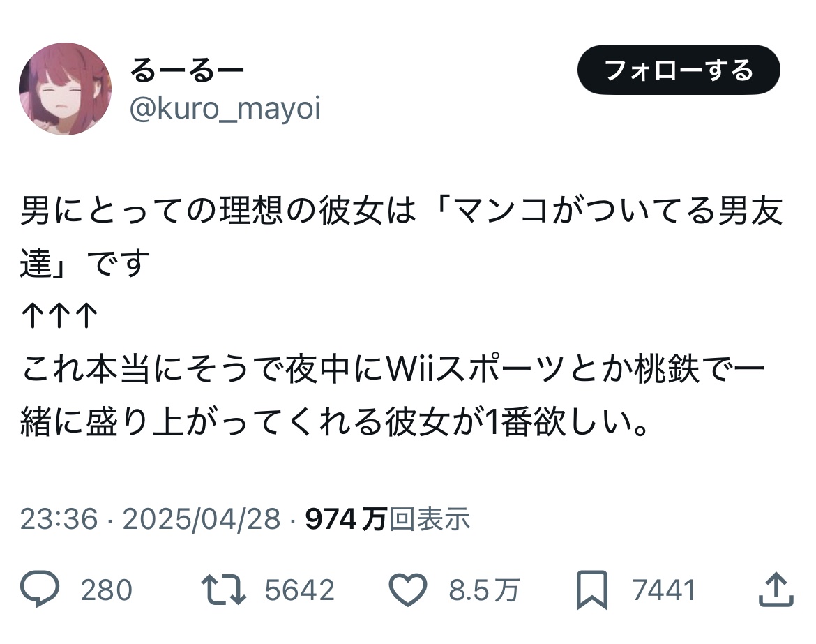Image resolution: width=816 pixels, height=644 pixels.
Task: Click the @kuro_mayoi handle
Action: [x=225, y=108]
